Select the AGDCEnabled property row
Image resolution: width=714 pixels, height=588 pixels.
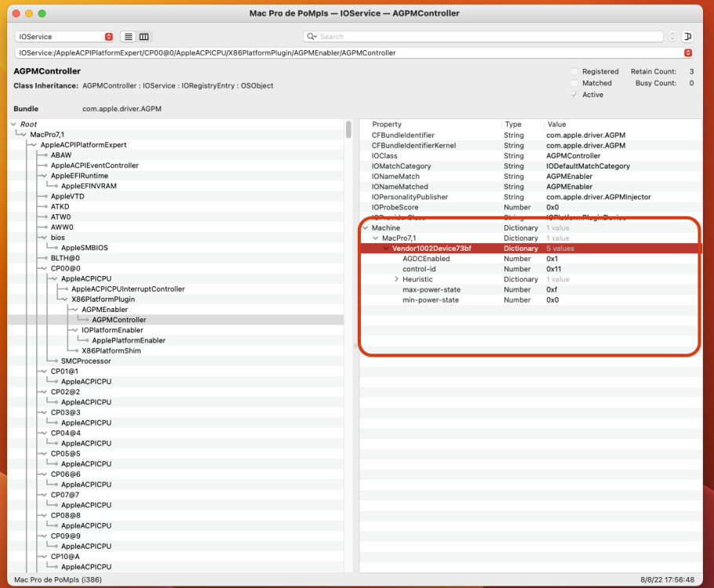click(x=530, y=259)
